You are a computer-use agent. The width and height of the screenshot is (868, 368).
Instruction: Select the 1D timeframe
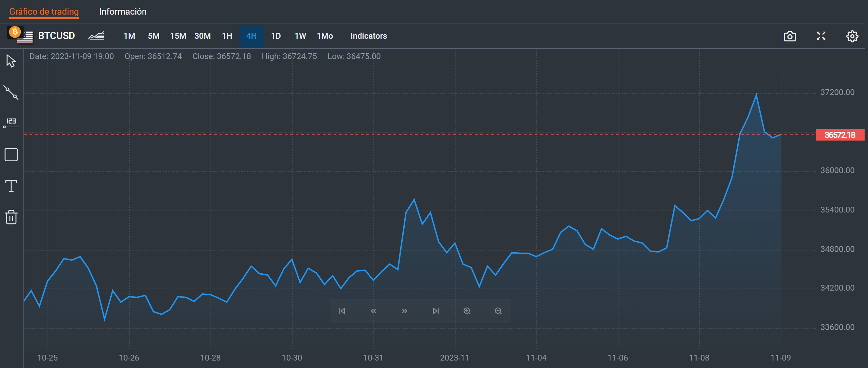[x=276, y=36]
